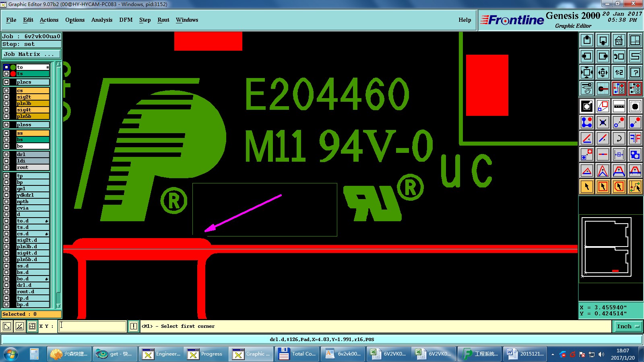
Task: Click the rectangle-select pointer icon
Action: 603,187
